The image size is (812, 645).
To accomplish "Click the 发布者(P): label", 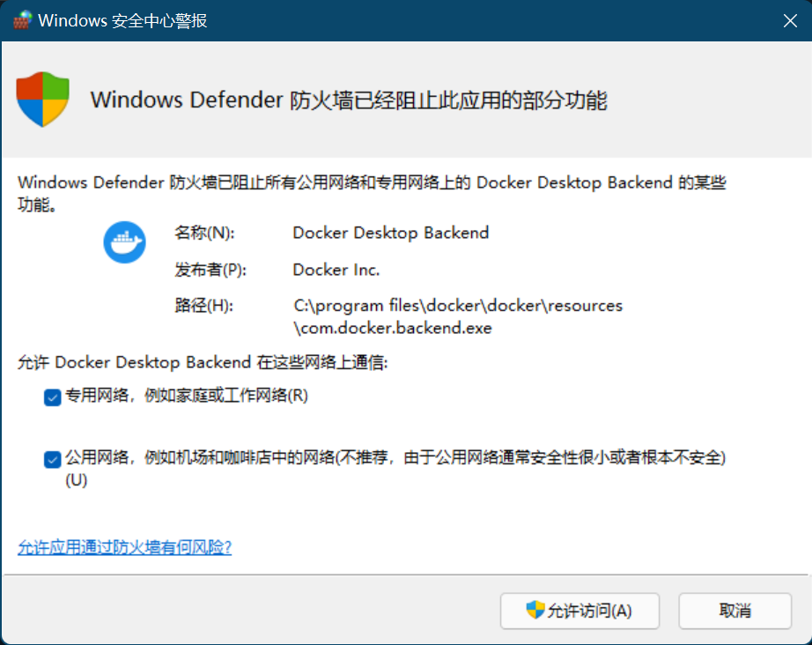I will (x=210, y=270).
